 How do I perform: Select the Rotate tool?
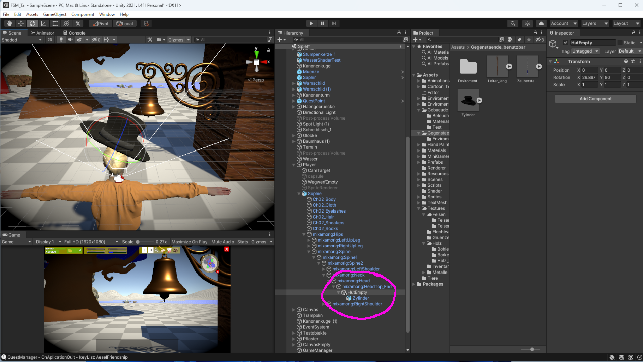[32, 23]
